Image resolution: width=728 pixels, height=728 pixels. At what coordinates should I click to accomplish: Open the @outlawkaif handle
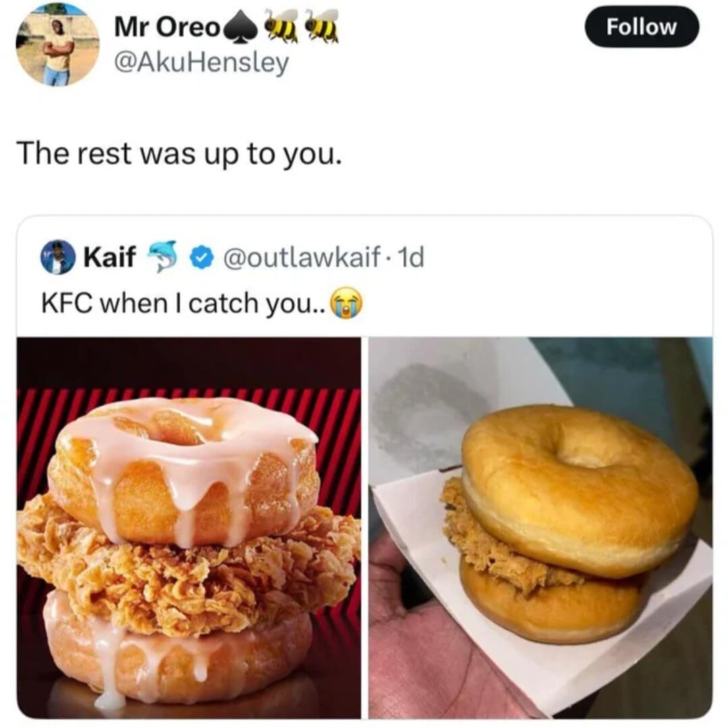tap(303, 257)
